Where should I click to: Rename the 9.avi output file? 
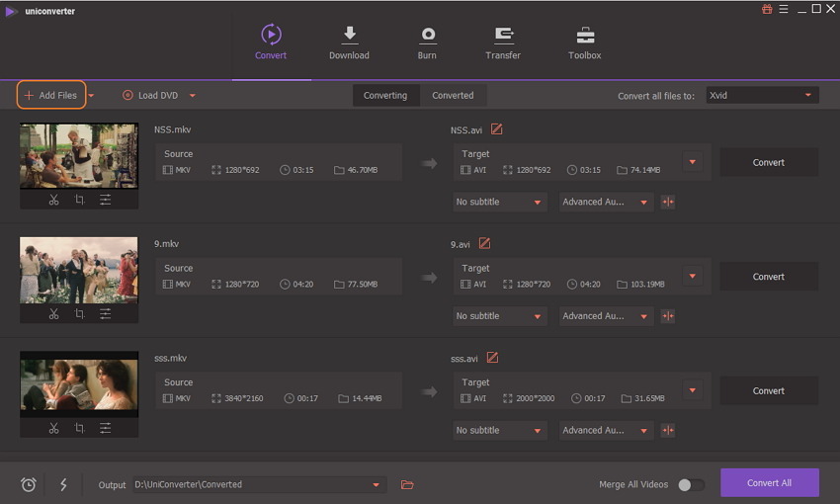click(x=484, y=243)
